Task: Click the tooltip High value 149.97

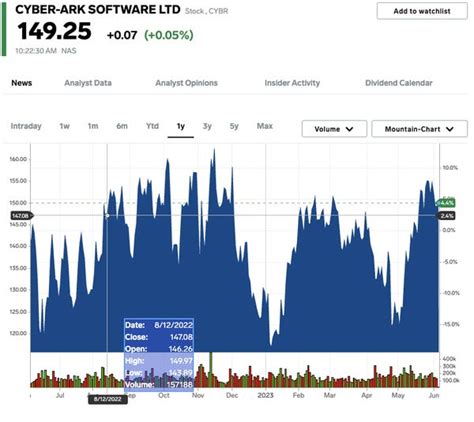Action: pos(181,361)
